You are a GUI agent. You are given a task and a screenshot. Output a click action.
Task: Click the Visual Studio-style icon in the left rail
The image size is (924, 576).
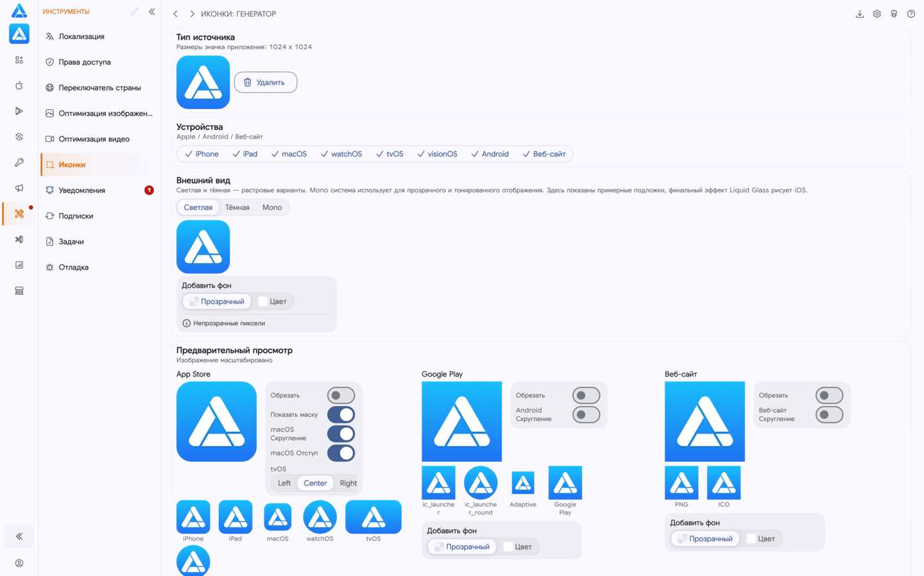pyautogui.click(x=19, y=239)
